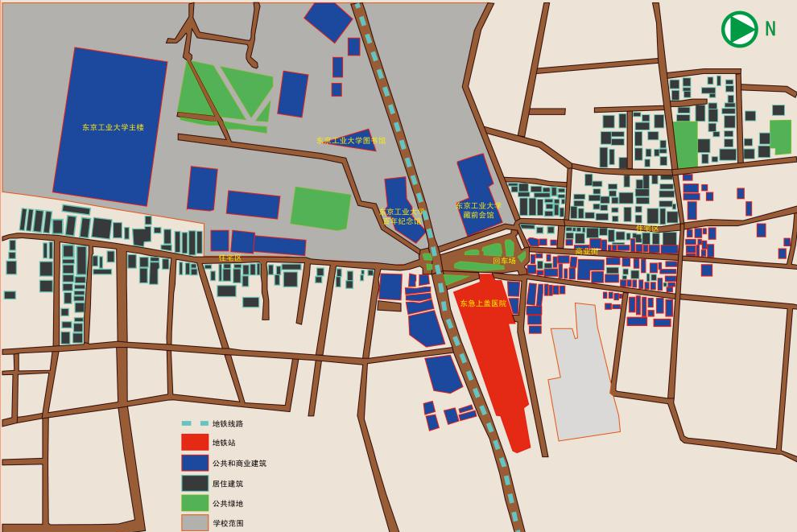Click the grey 学校范围 legend swatch
797x532 pixels.
coord(195,523)
